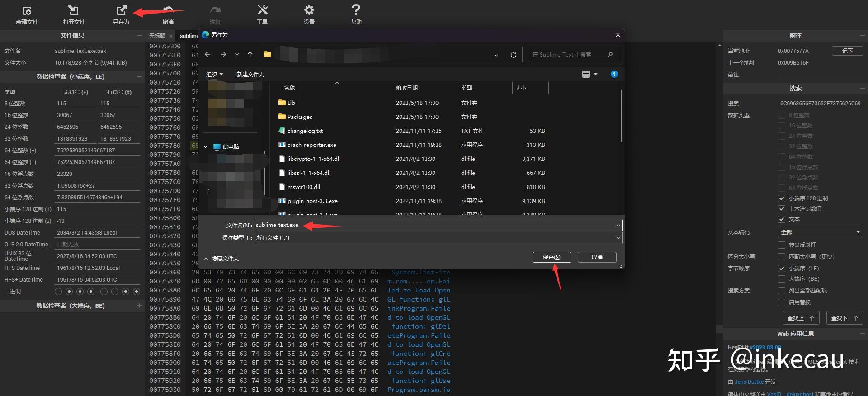Image resolution: width=868 pixels, height=396 pixels.
Task: Click the 另存为 (Save As) toolbar icon
Action: [x=121, y=14]
